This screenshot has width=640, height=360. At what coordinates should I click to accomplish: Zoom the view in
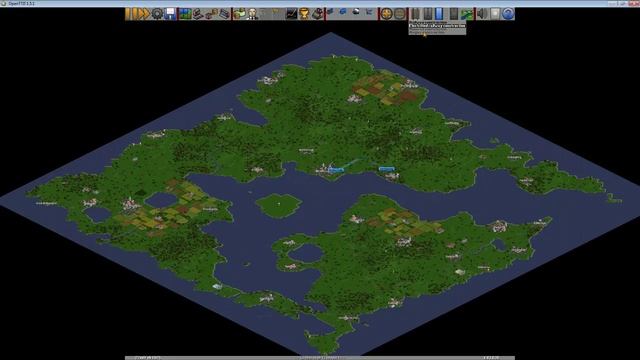(387, 14)
